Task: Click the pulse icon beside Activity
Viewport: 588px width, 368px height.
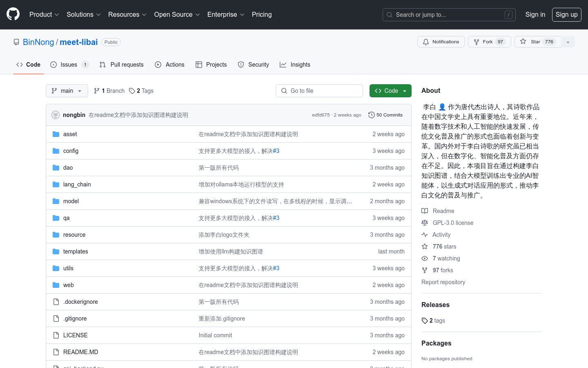Action: click(x=425, y=235)
